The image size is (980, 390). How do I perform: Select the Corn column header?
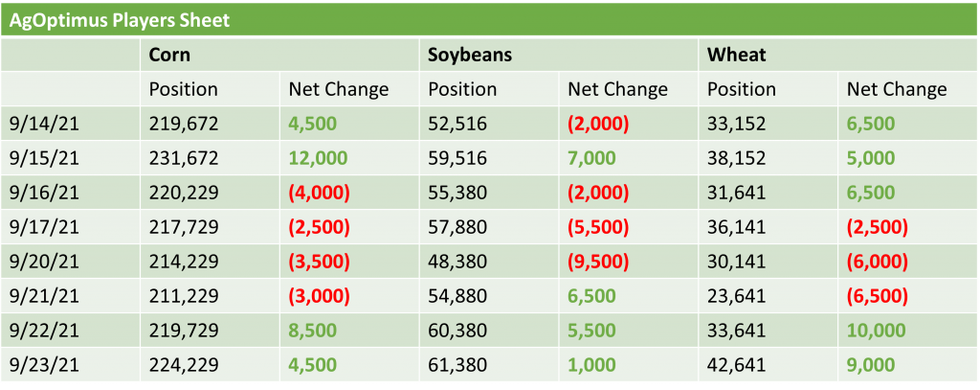tap(169, 55)
